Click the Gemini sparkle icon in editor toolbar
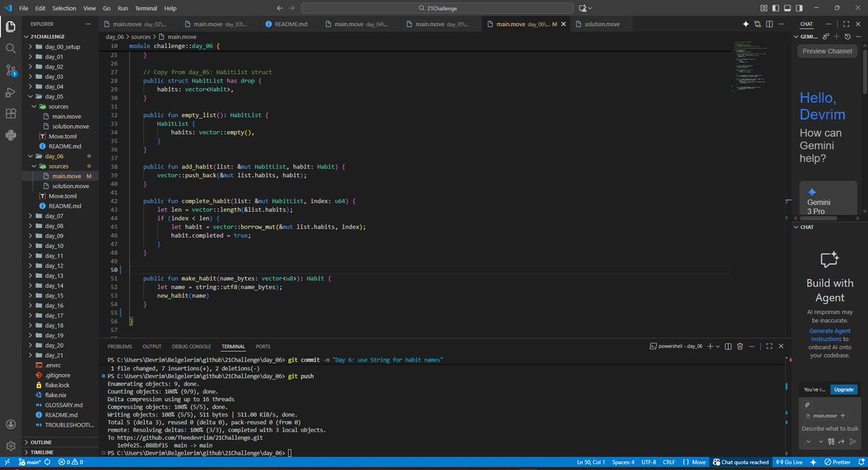Viewport: 868px width, 470px height. point(746,24)
